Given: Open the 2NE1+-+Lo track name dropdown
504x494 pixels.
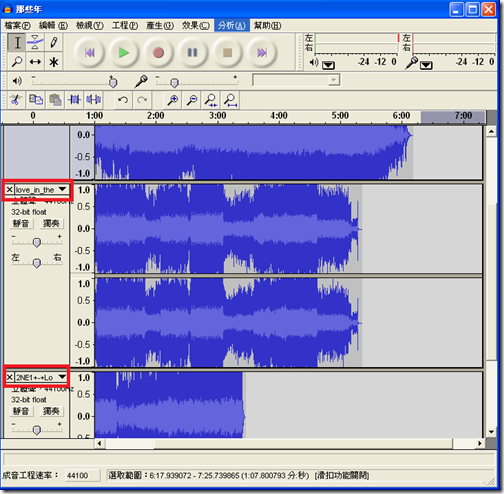Looking at the screenshot, I should (62, 377).
